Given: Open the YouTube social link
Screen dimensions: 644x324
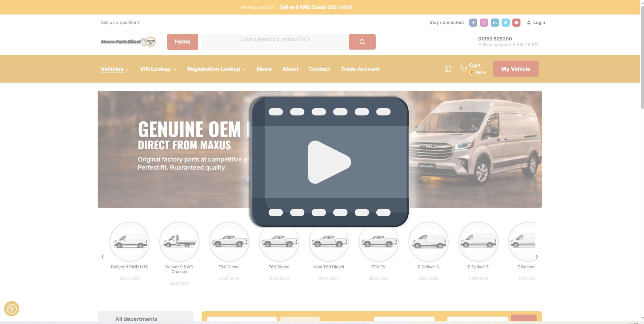Looking at the screenshot, I should 516,23.
